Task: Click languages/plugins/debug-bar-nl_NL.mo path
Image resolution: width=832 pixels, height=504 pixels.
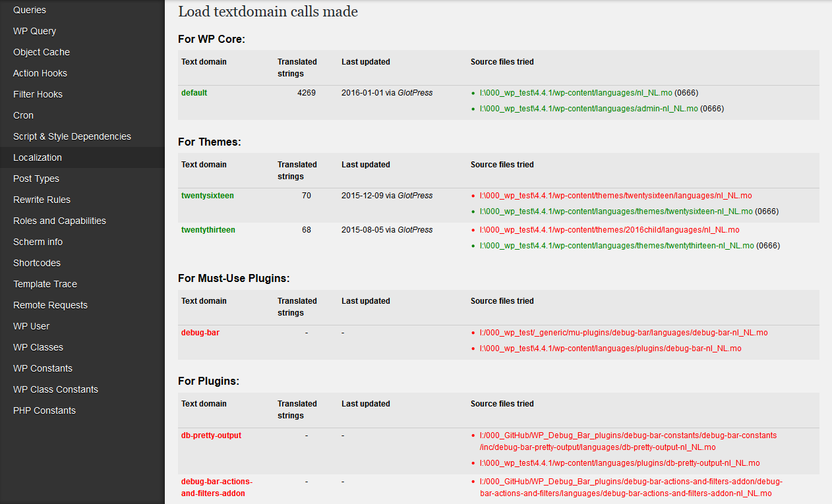Action: click(x=610, y=349)
